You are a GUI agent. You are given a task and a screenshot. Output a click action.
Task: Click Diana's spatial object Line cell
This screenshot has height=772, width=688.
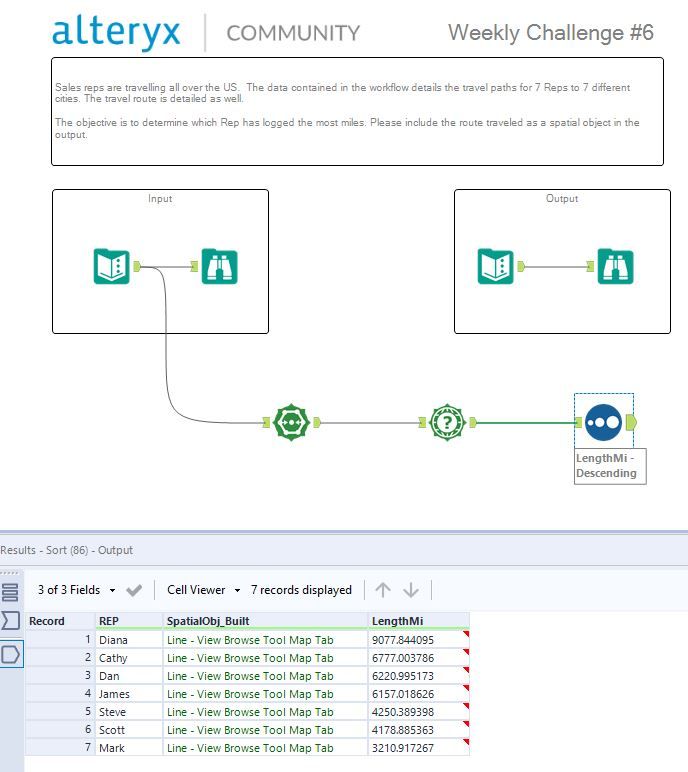(x=265, y=640)
